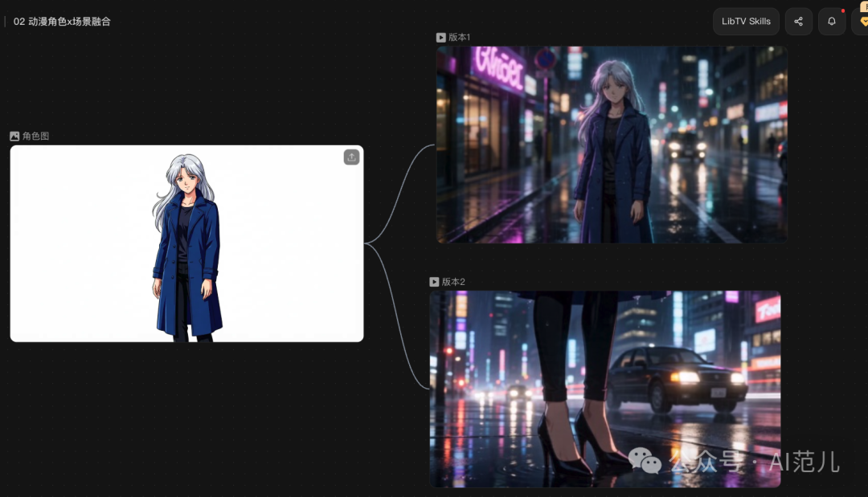Viewport: 868px width, 497px height.
Task: Click the play icon beside 版本2
Action: tap(435, 282)
